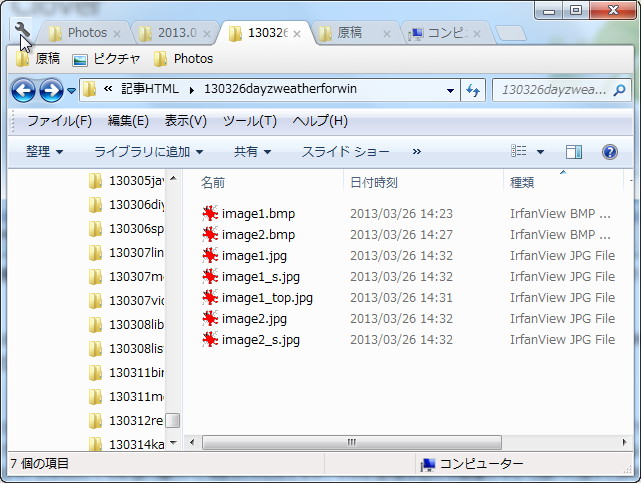Open the Photos bookmark
The height and width of the screenshot is (483, 641).
point(184,59)
